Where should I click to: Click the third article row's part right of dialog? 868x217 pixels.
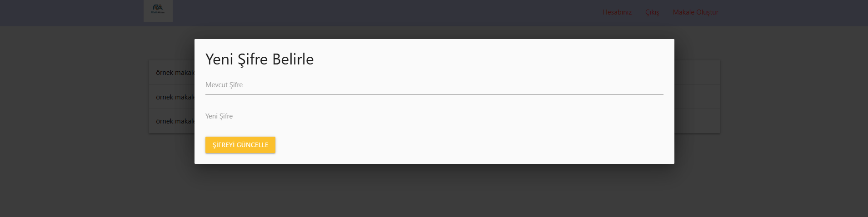tap(697, 121)
